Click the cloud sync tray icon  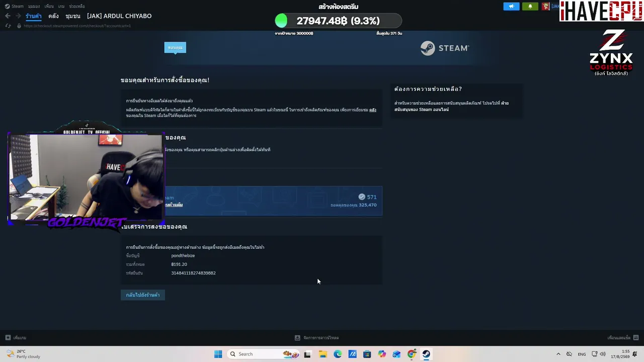(x=569, y=354)
